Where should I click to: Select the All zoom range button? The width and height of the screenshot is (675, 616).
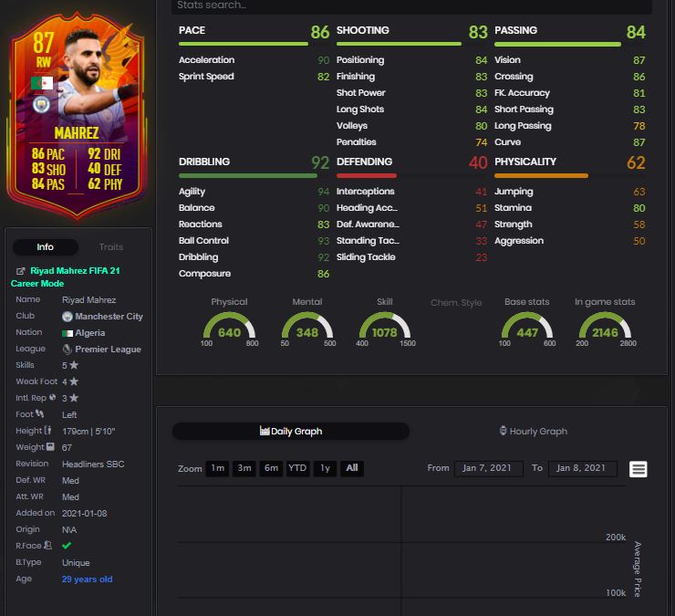tap(352, 468)
